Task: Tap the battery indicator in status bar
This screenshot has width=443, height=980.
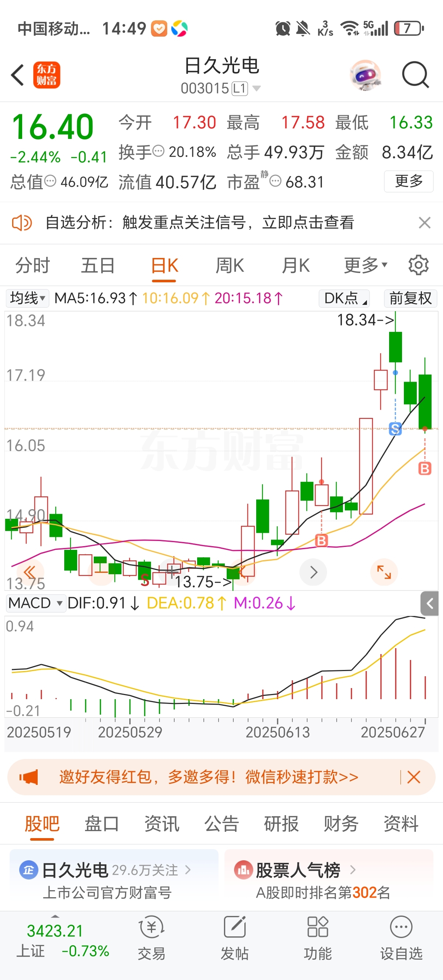Action: tap(409, 28)
